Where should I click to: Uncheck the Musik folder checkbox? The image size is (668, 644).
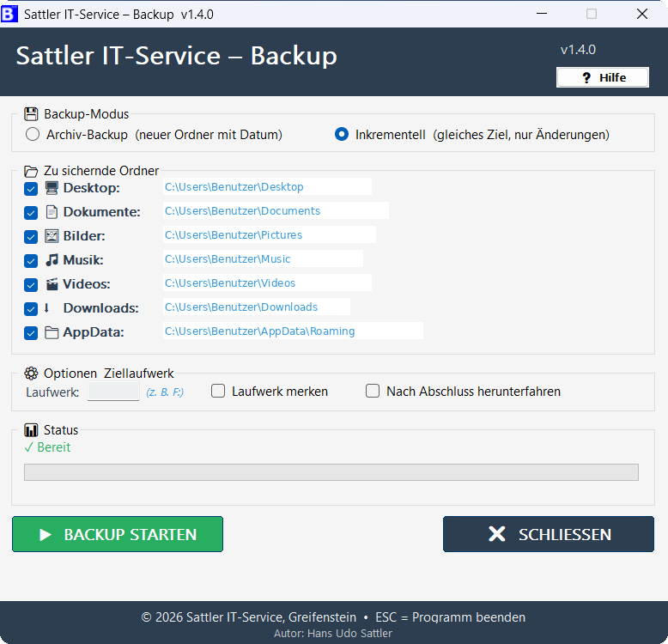click(31, 261)
